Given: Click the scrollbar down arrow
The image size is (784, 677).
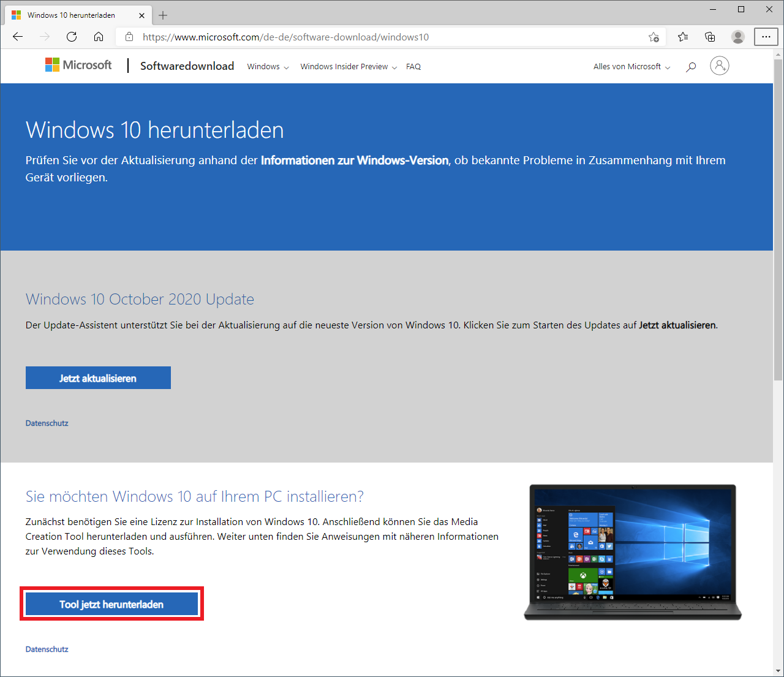Looking at the screenshot, I should click(778, 670).
